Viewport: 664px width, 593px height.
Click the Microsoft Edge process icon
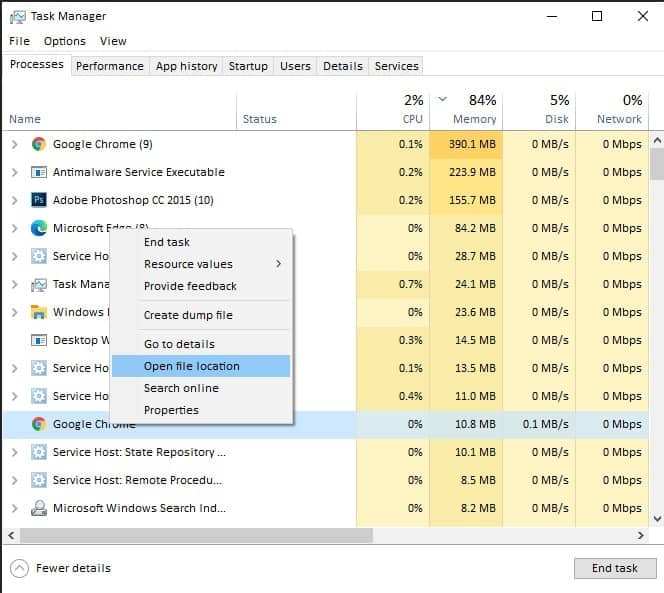pos(39,228)
